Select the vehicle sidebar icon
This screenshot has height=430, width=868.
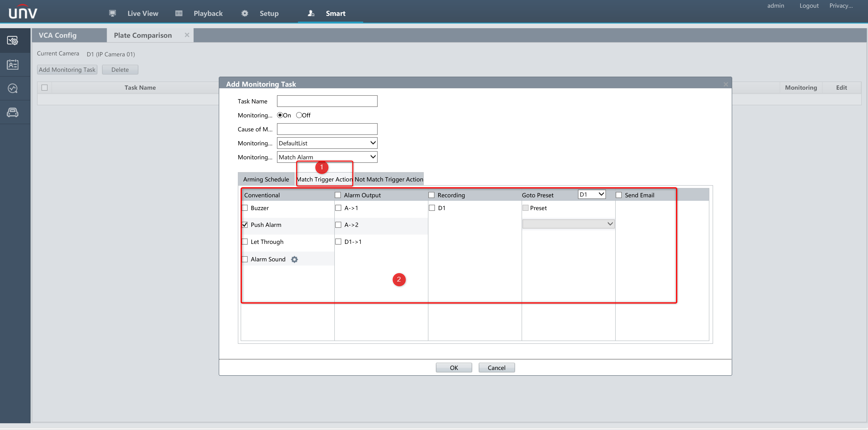13,112
